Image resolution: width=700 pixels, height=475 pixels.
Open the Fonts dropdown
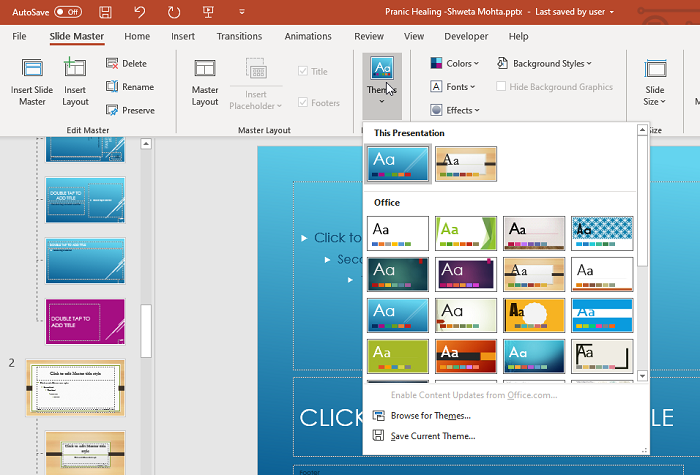click(x=455, y=87)
